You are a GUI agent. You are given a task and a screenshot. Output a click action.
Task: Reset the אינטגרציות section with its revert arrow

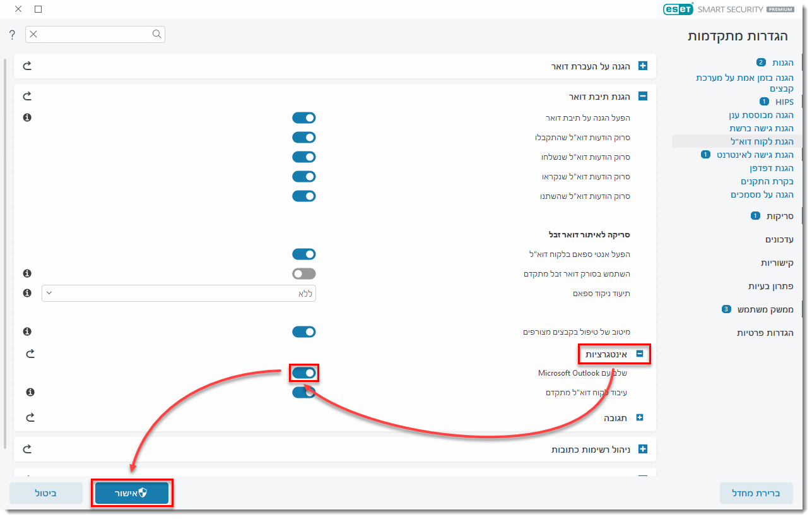click(x=30, y=354)
